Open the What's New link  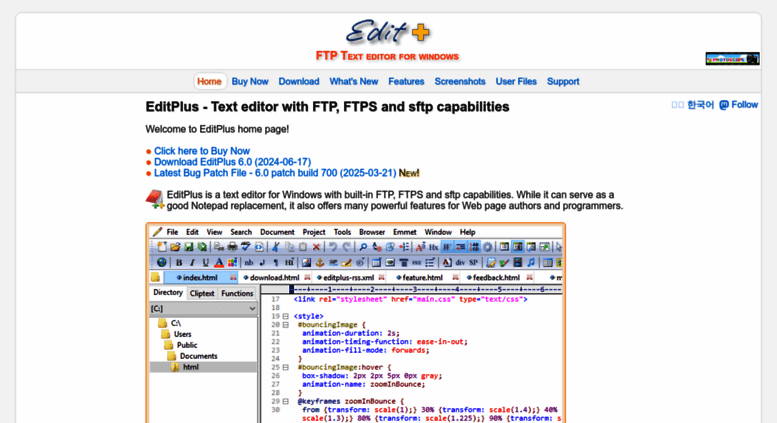tap(354, 81)
